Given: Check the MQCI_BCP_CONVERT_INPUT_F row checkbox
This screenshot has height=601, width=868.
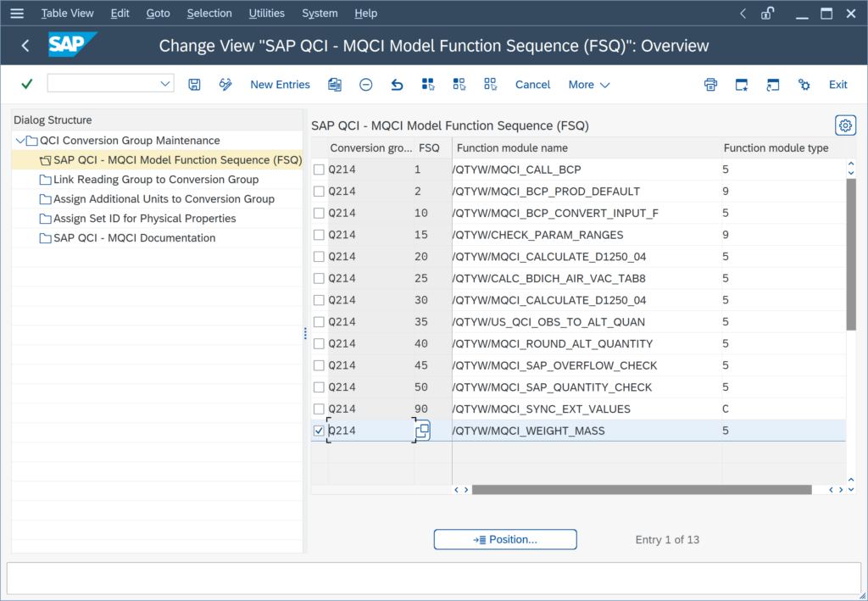Looking at the screenshot, I should (319, 213).
